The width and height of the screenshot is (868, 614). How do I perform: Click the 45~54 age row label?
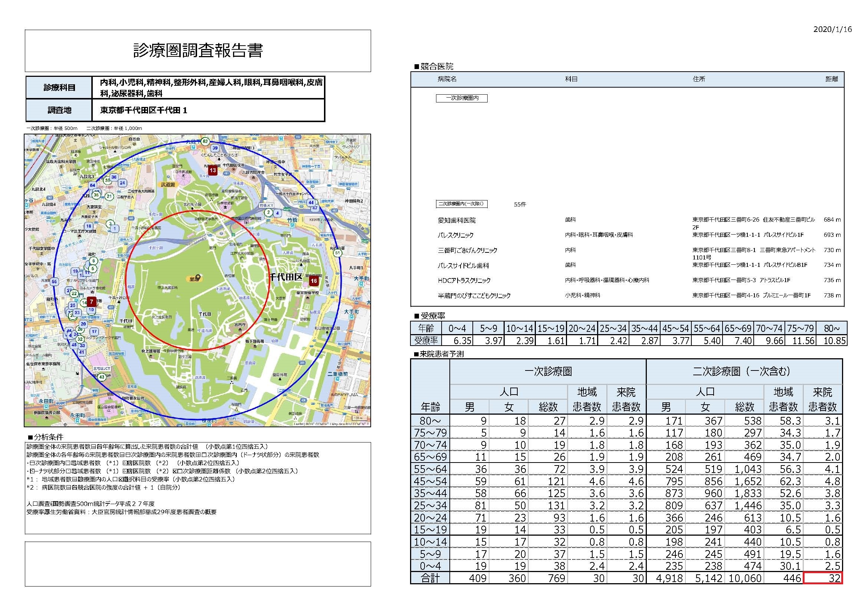click(430, 481)
